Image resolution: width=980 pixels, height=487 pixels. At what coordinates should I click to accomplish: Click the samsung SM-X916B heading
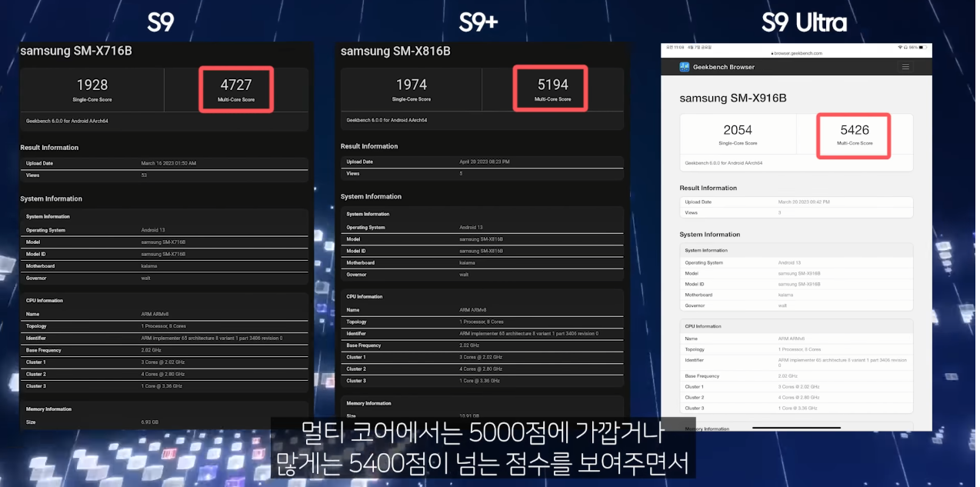pos(733,98)
